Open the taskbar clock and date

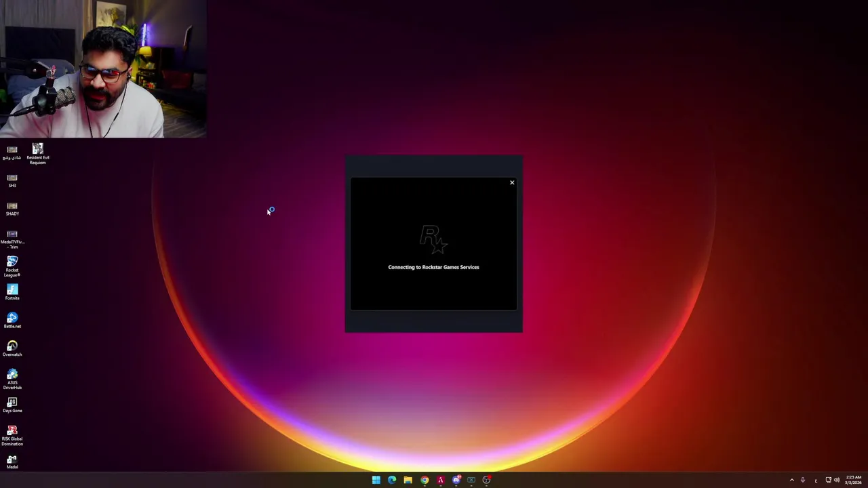click(853, 480)
